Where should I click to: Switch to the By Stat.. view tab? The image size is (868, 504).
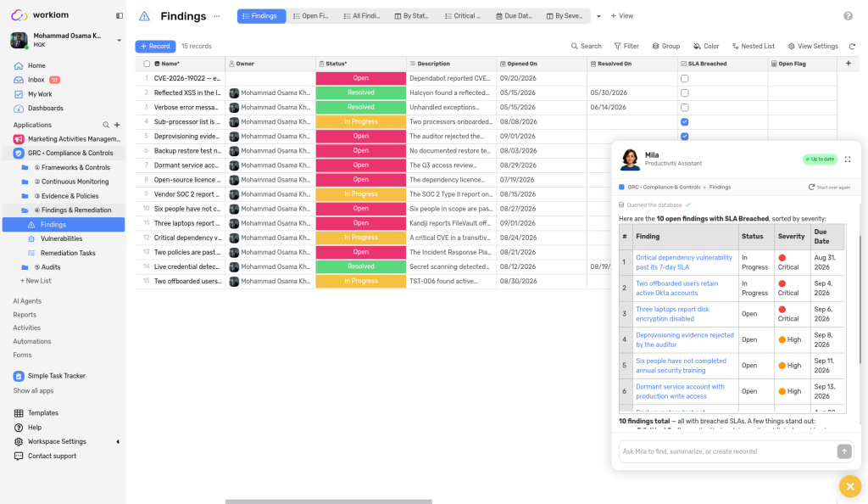pyautogui.click(x=412, y=16)
